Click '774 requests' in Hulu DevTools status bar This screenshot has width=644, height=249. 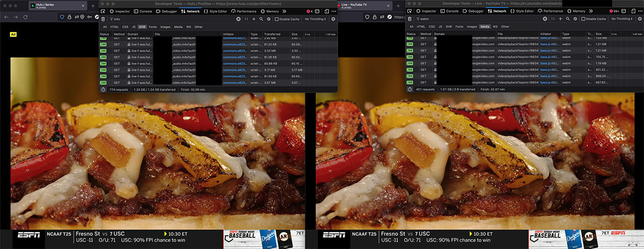[x=119, y=89]
